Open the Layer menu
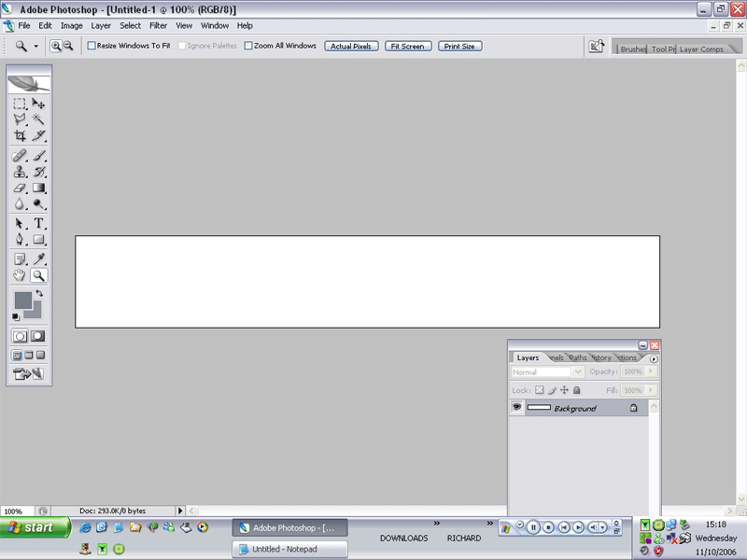747x560 pixels. point(101,26)
